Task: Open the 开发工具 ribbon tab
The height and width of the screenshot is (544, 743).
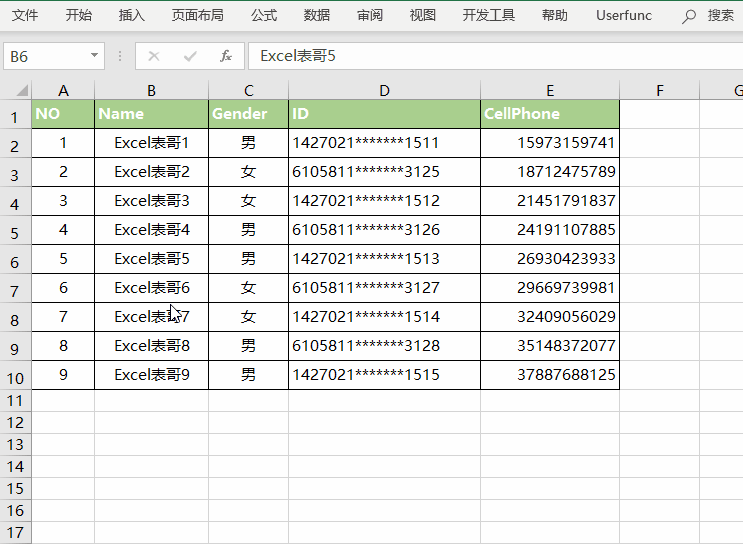Action: pyautogui.click(x=489, y=16)
